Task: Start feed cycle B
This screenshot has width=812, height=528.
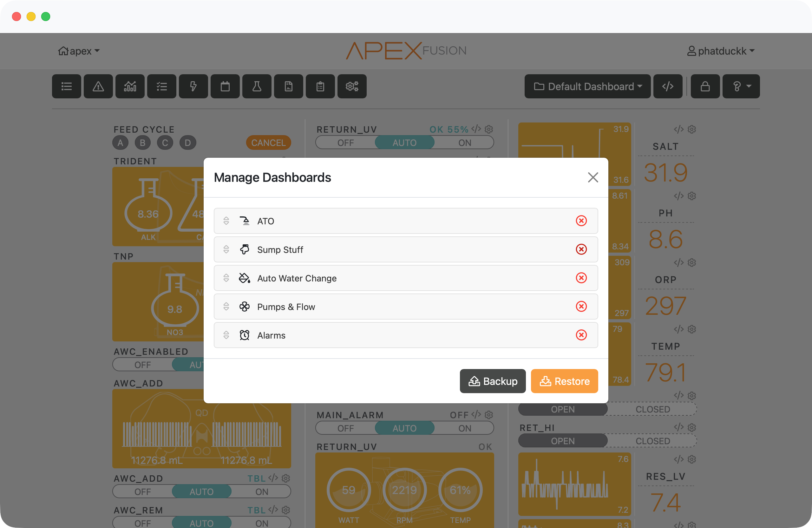Action: (x=143, y=143)
